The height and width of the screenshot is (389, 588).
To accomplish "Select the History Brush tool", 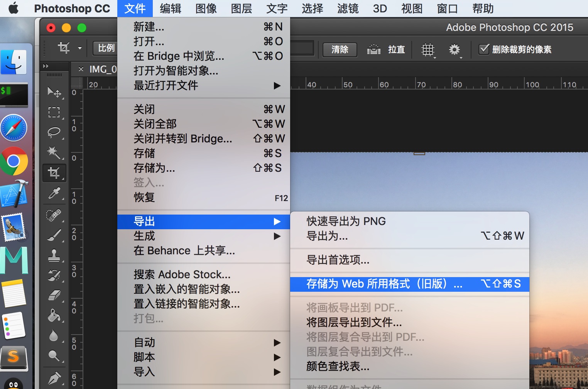I will pos(54,275).
